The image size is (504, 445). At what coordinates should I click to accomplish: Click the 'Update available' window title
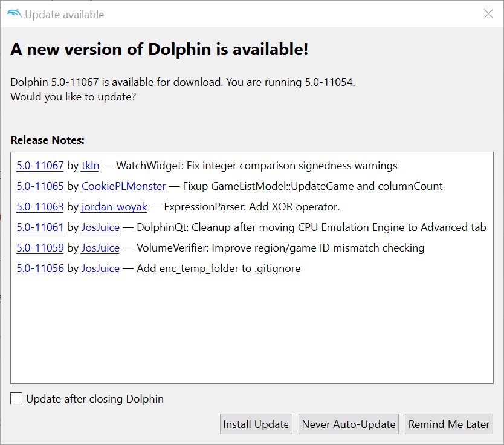tap(64, 15)
